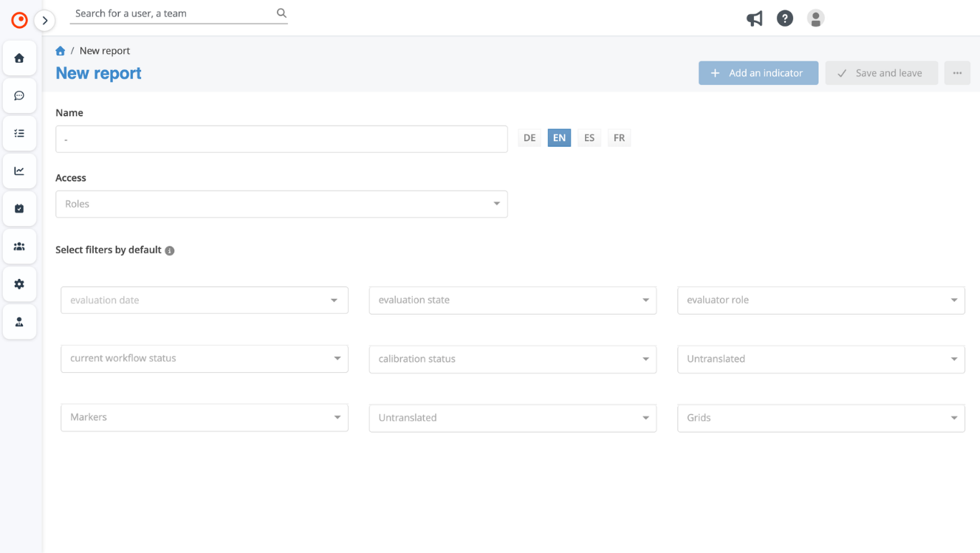This screenshot has height=553, width=980.
Task: Open the checklist icon in the sidebar
Action: coord(19,134)
